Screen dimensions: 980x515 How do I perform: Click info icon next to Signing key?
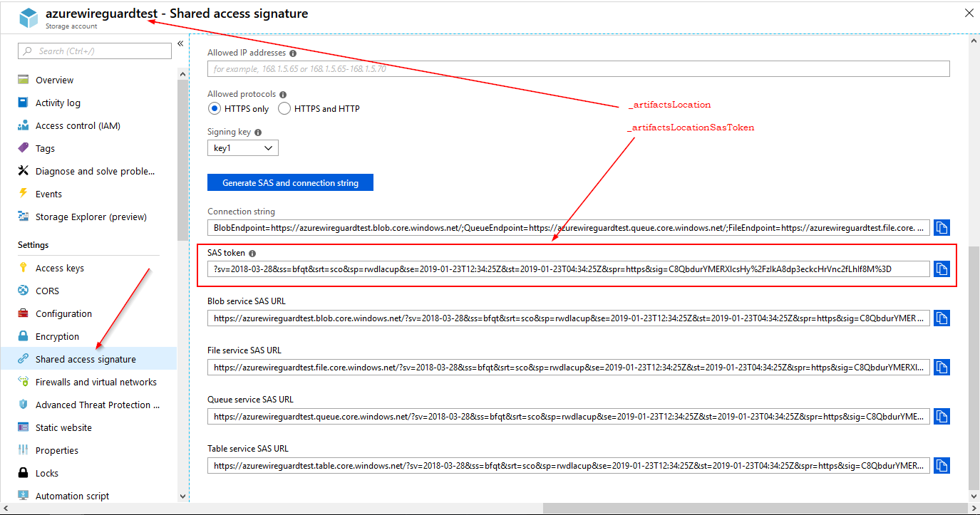[258, 132]
